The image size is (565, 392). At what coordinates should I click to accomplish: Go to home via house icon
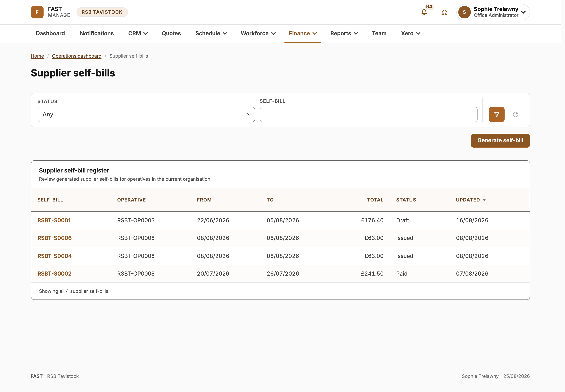click(x=444, y=12)
